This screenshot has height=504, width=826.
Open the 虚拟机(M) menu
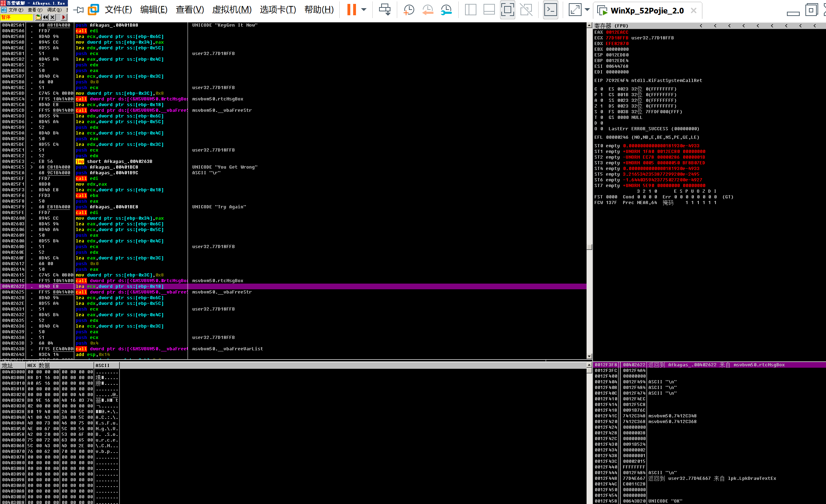pos(232,10)
